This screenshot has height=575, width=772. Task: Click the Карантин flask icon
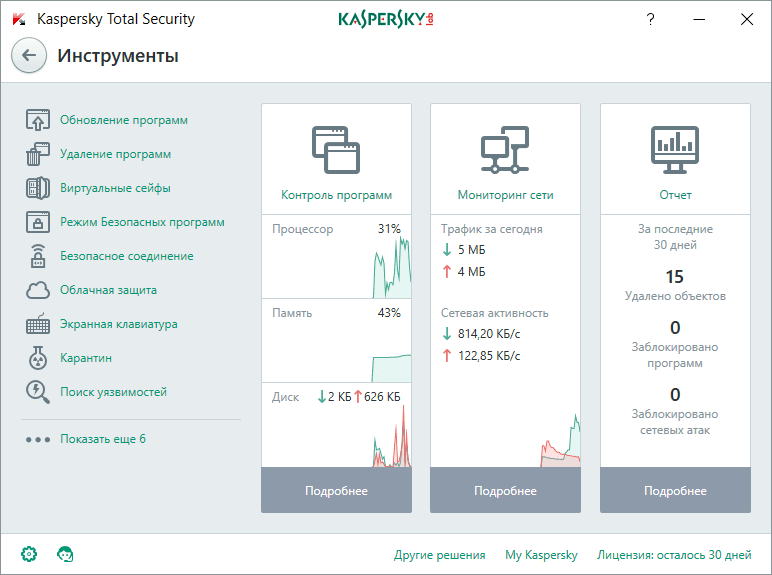click(38, 358)
